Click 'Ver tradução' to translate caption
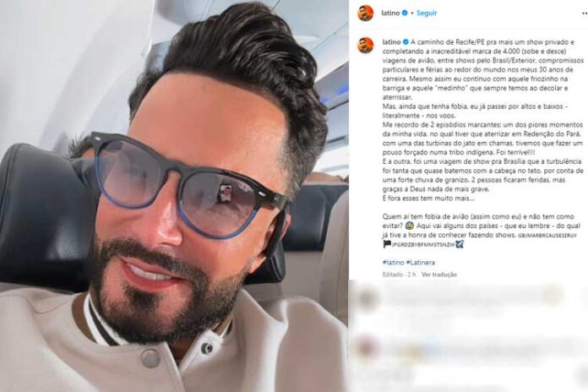 click(439, 275)
